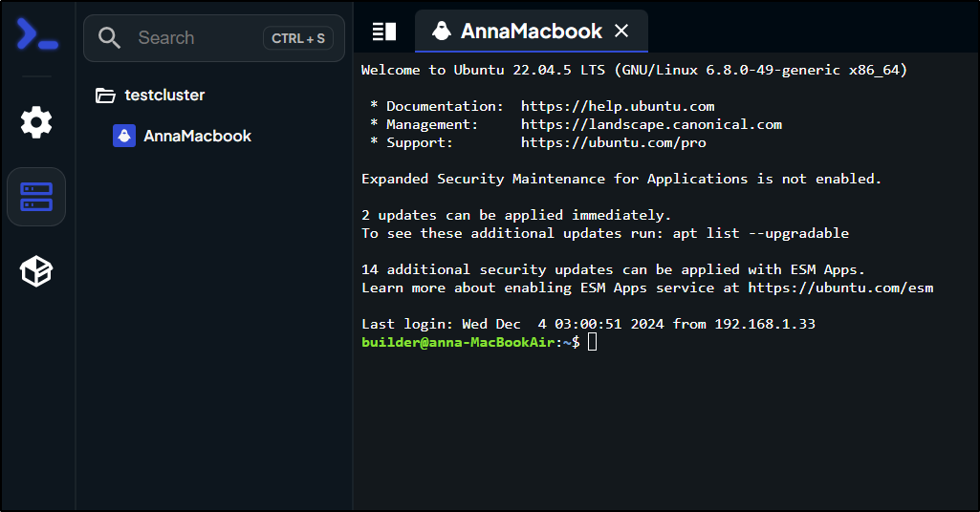This screenshot has height=512, width=980.
Task: Click the 'Last login: Wed Dec' line
Action: pyautogui.click(x=588, y=324)
